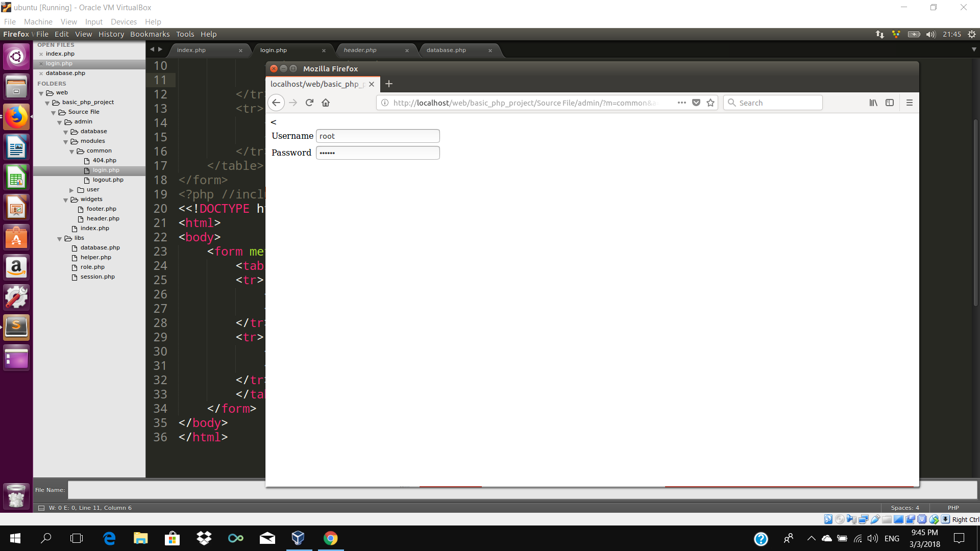Open the Bookmarks menu
Image resolution: width=980 pixels, height=551 pixels.
pyautogui.click(x=150, y=34)
